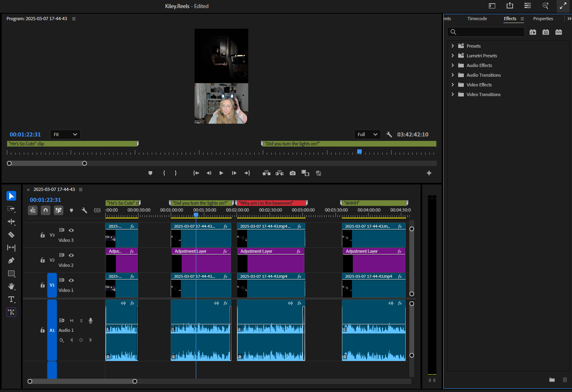
Task: Switch to the Timecode tab
Action: click(477, 19)
